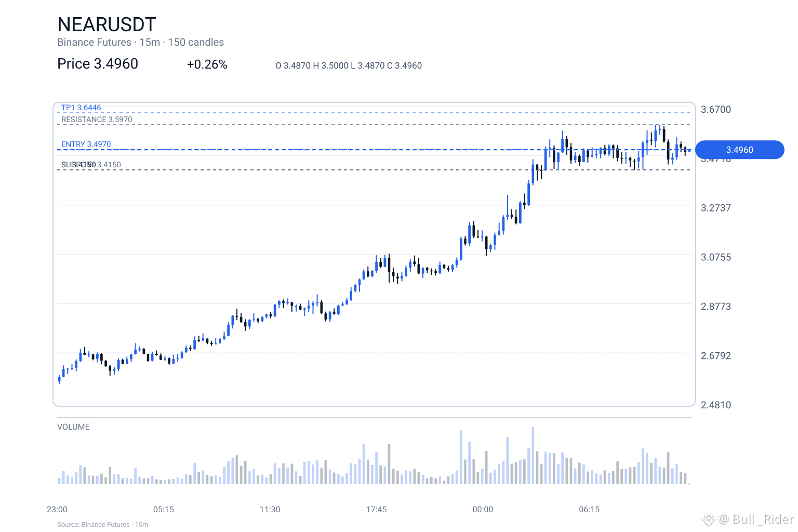The width and height of the screenshot is (798, 532).
Task: Click the 3.0755 price axis label
Action: (716, 257)
